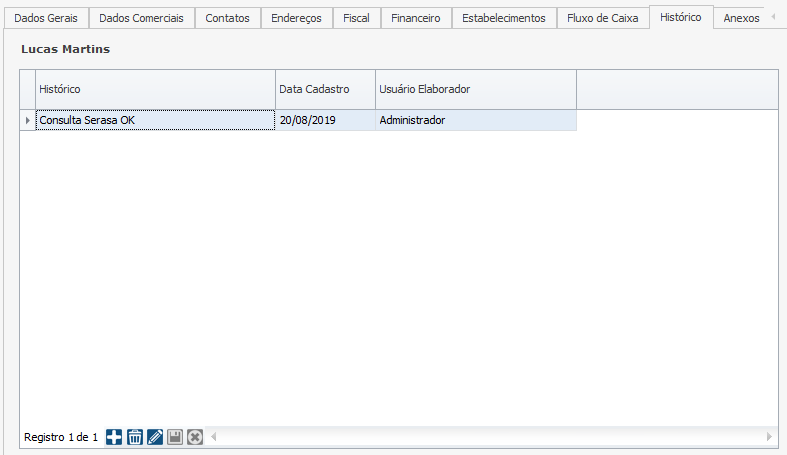This screenshot has width=787, height=455.
Task: View the Fluxo de Caixa tab
Action: tap(602, 18)
